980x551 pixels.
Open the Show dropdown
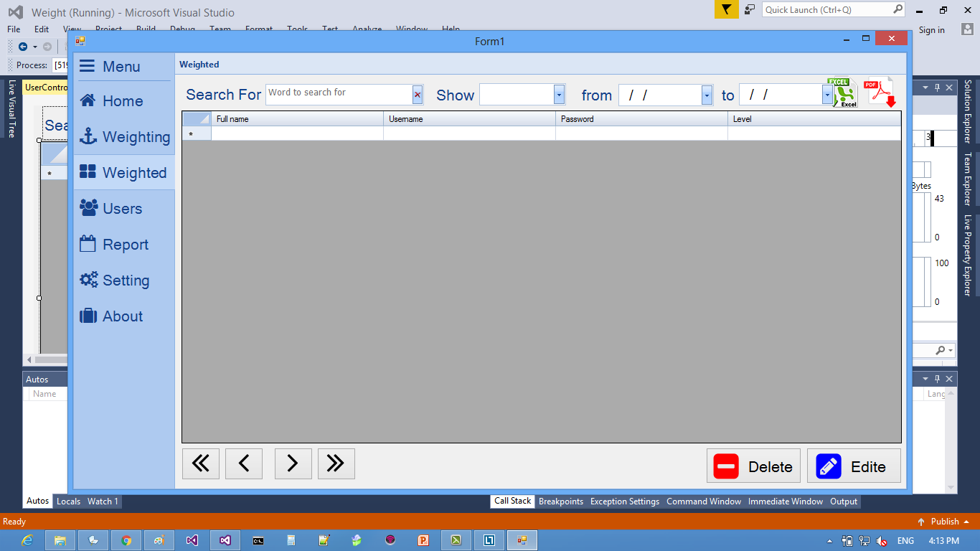560,95
